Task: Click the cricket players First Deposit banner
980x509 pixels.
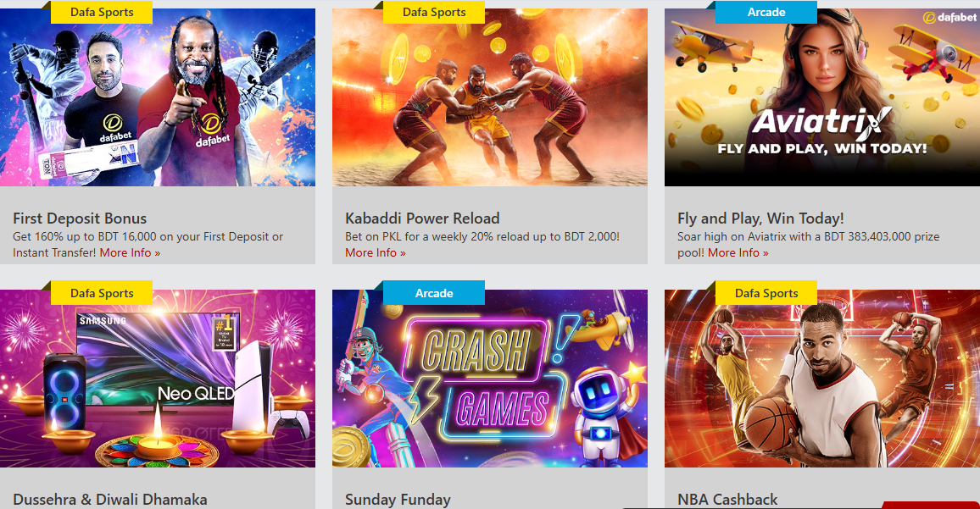Action: 158,97
